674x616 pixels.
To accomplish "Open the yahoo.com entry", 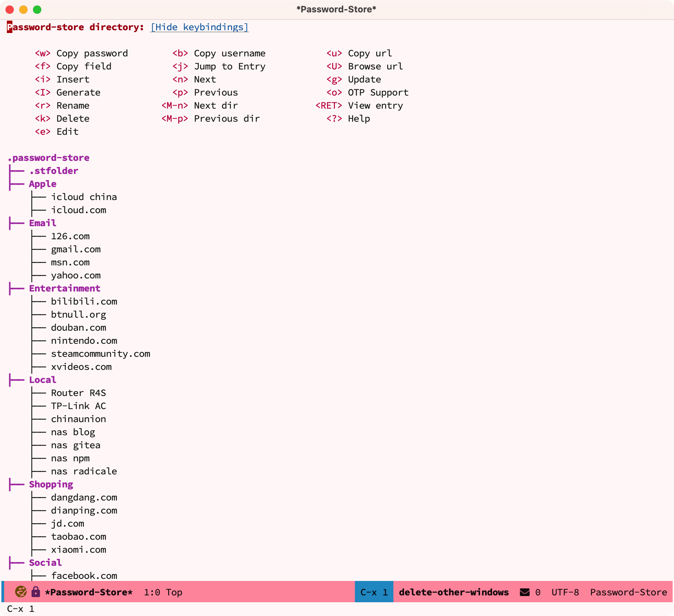I will click(76, 275).
